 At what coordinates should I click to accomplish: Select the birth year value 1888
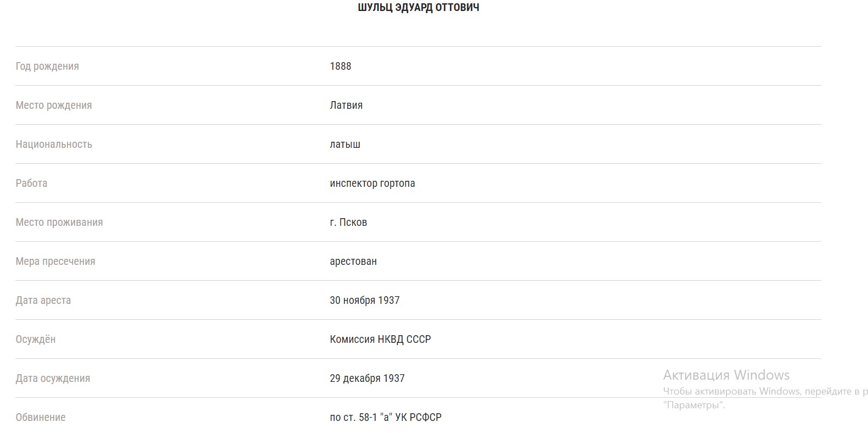(341, 66)
